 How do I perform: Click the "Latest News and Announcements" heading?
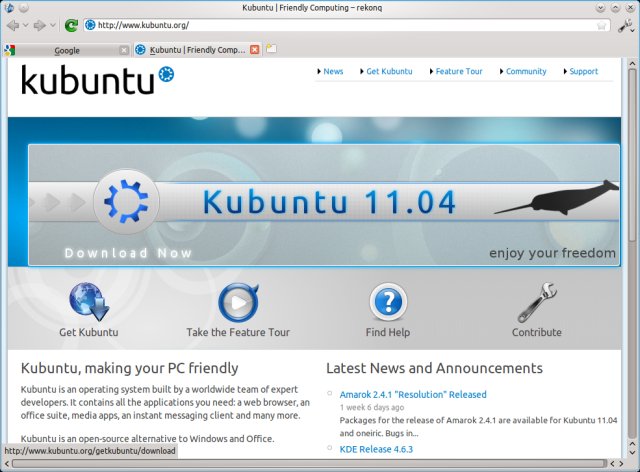point(434,368)
